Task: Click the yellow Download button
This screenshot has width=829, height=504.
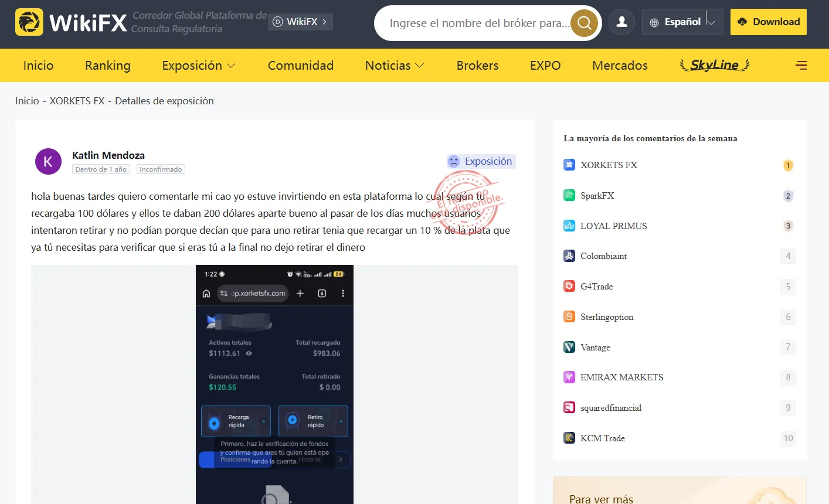Action: click(769, 22)
